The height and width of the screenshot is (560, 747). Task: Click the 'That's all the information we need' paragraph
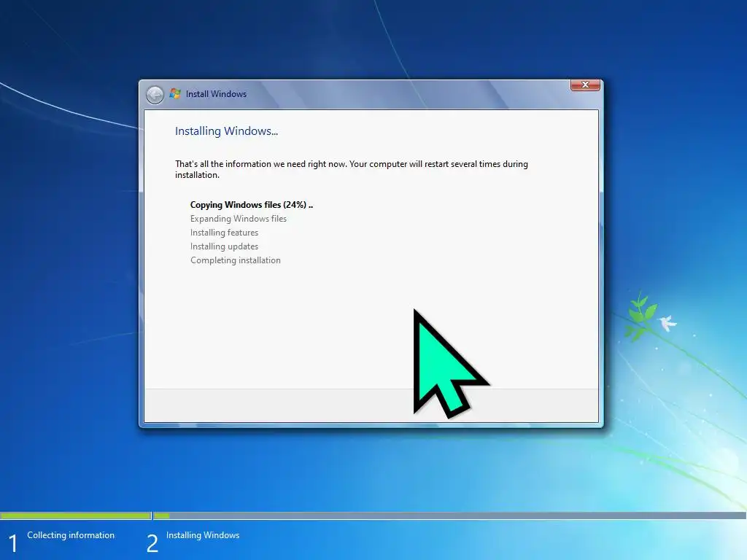[351, 169]
